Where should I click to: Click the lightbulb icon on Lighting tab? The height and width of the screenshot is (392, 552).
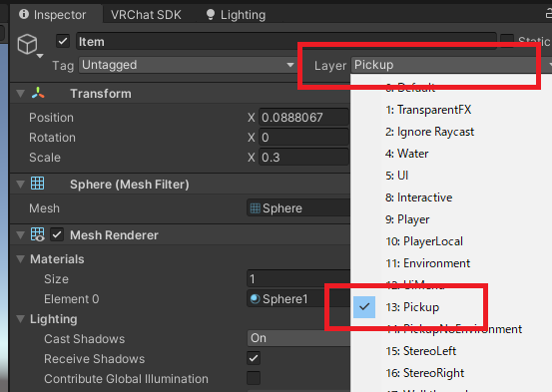[211, 14]
